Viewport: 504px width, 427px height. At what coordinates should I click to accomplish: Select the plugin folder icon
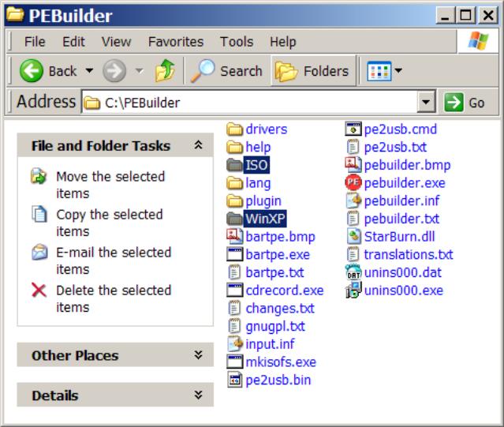tap(234, 201)
